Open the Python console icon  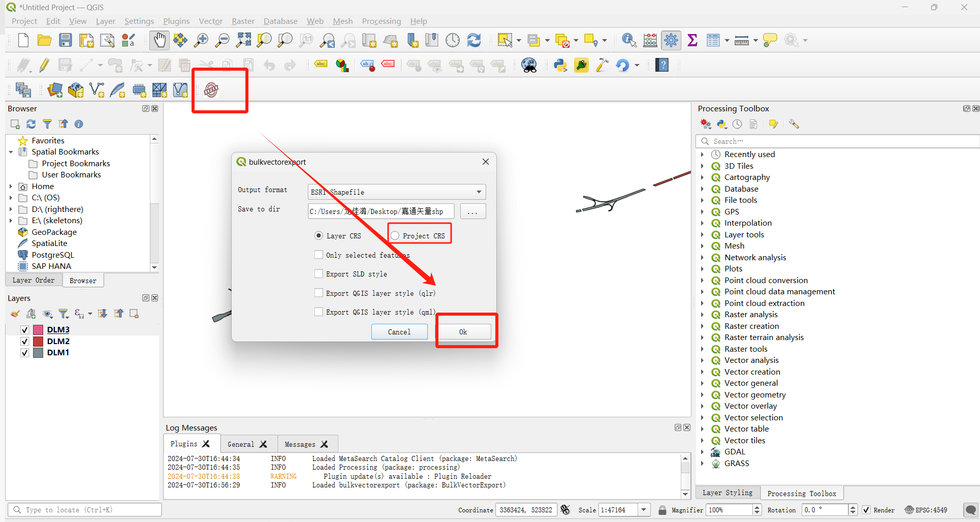click(560, 65)
